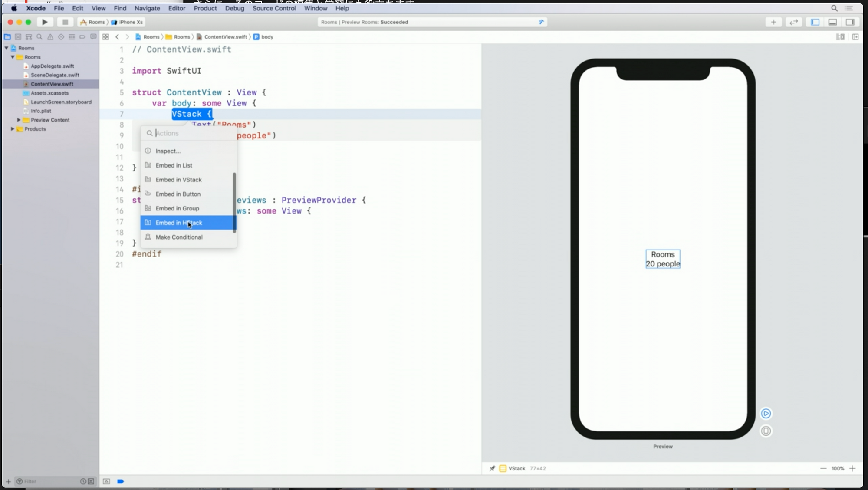Open the find navigator magnifier icon
This screenshot has width=868, height=490.
click(x=39, y=37)
